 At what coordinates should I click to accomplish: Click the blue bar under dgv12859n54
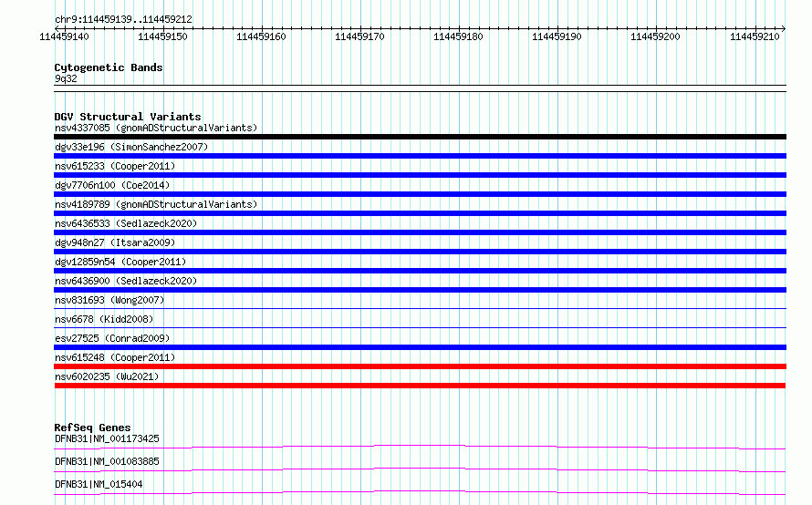pos(420,271)
